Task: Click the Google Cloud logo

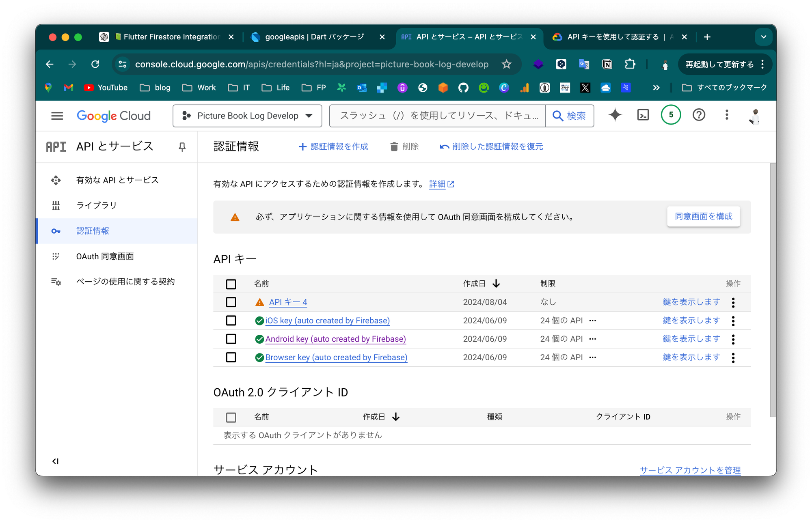Action: click(x=114, y=116)
